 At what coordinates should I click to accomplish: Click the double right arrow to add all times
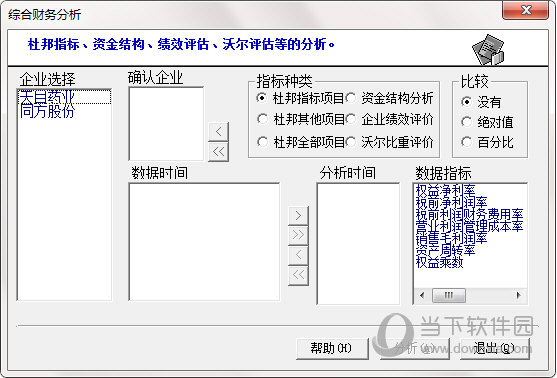(298, 235)
